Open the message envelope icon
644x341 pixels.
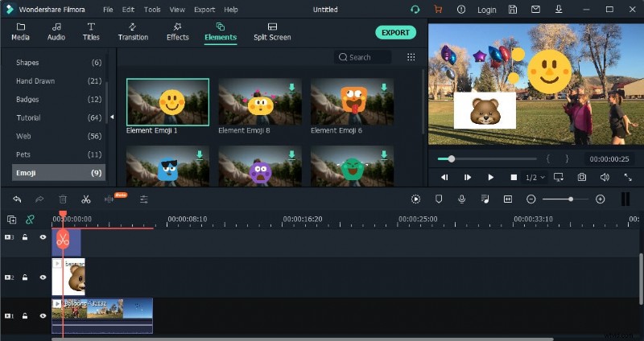pyautogui.click(x=535, y=9)
